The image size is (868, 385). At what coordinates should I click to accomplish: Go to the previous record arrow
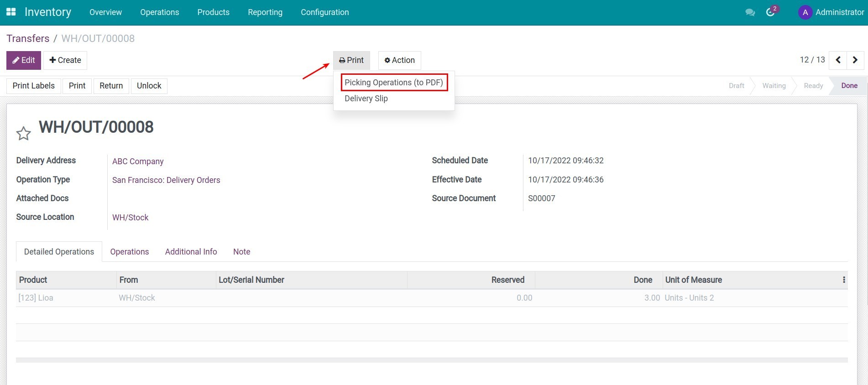838,60
